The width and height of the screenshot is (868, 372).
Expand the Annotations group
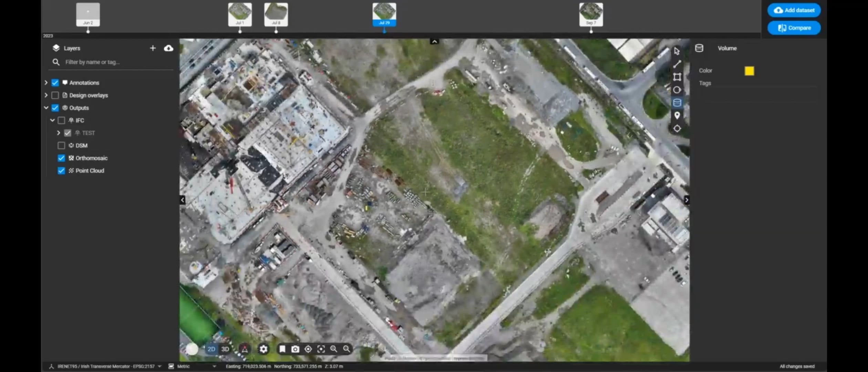tap(46, 83)
